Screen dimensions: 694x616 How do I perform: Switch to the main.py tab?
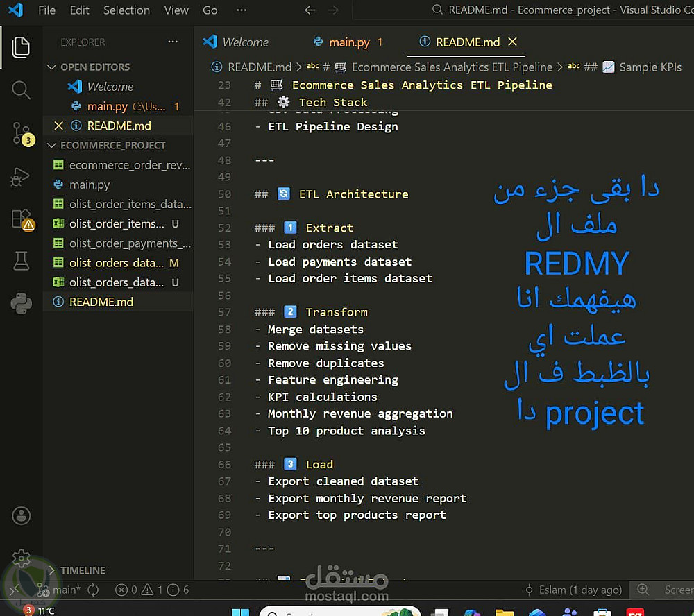tap(348, 42)
